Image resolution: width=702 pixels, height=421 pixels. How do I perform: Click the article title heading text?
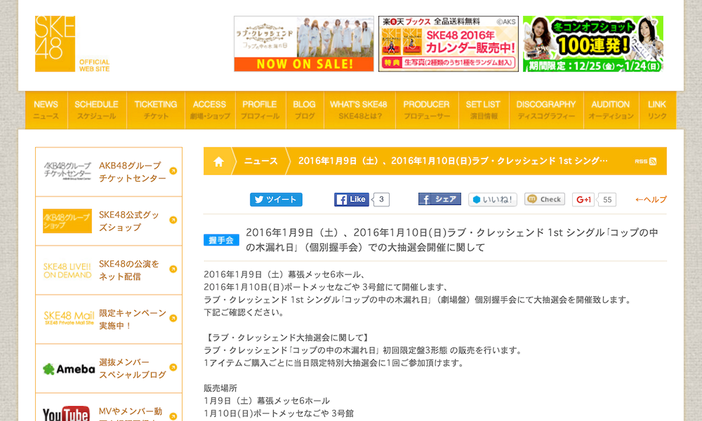pyautogui.click(x=452, y=240)
